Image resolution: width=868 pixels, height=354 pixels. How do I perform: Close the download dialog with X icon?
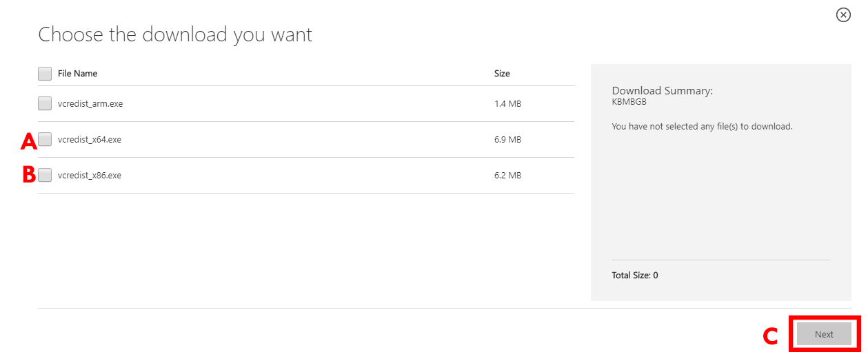(x=843, y=15)
